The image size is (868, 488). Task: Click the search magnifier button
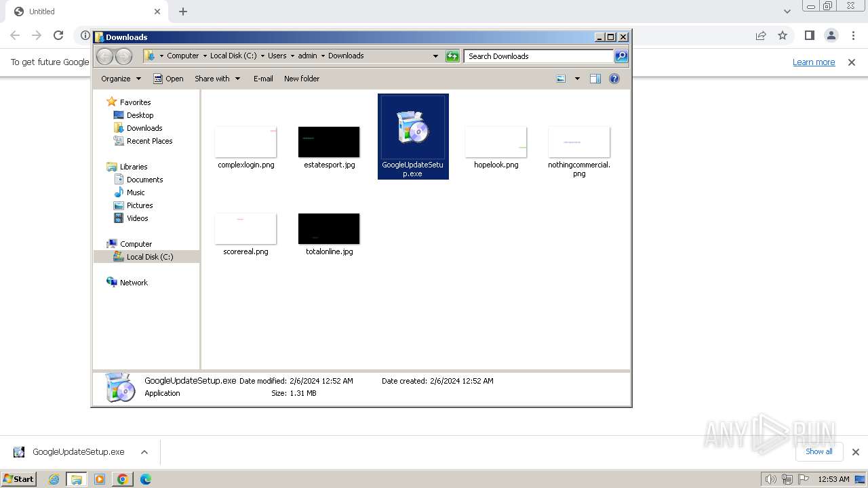621,56
